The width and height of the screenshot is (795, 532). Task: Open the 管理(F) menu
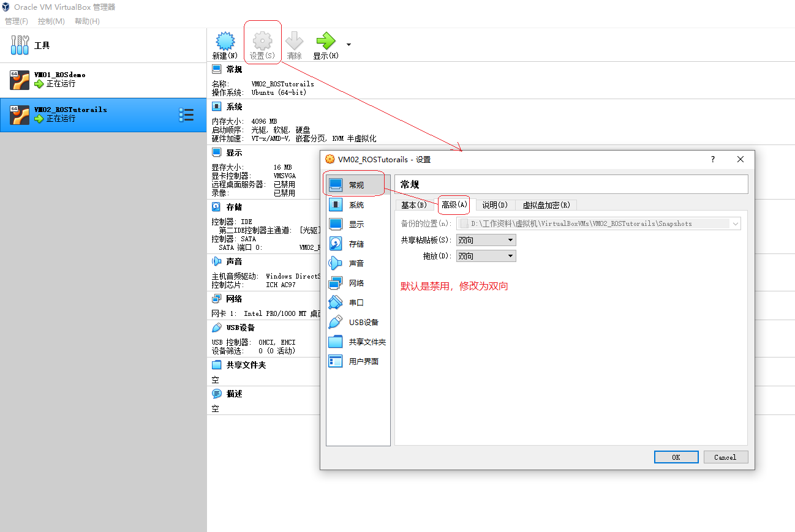point(17,21)
